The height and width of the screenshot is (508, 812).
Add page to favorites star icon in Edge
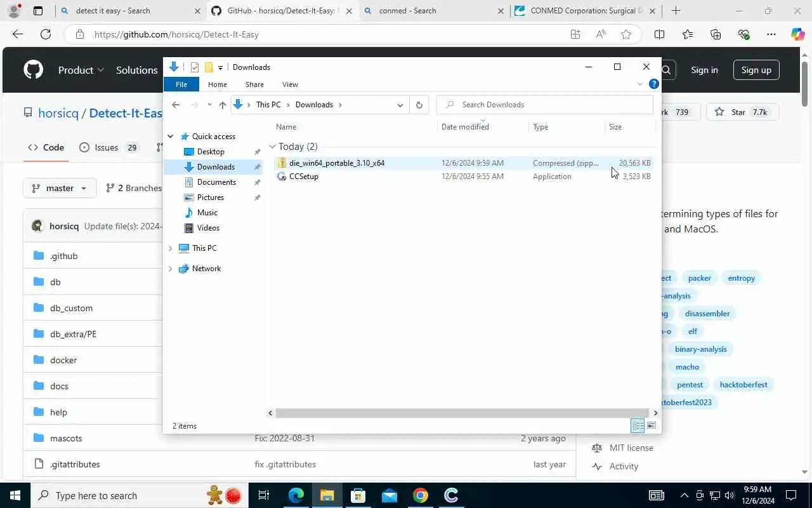coord(626,34)
